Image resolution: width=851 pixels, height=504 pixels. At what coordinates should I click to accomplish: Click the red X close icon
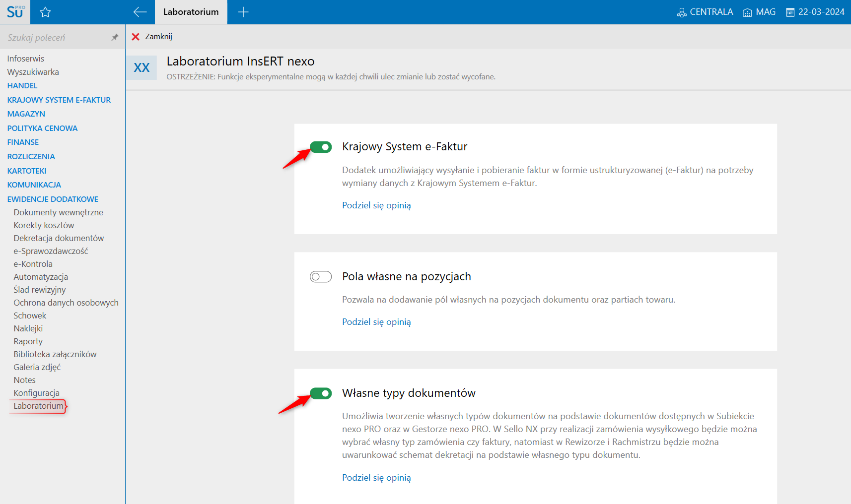tap(136, 37)
